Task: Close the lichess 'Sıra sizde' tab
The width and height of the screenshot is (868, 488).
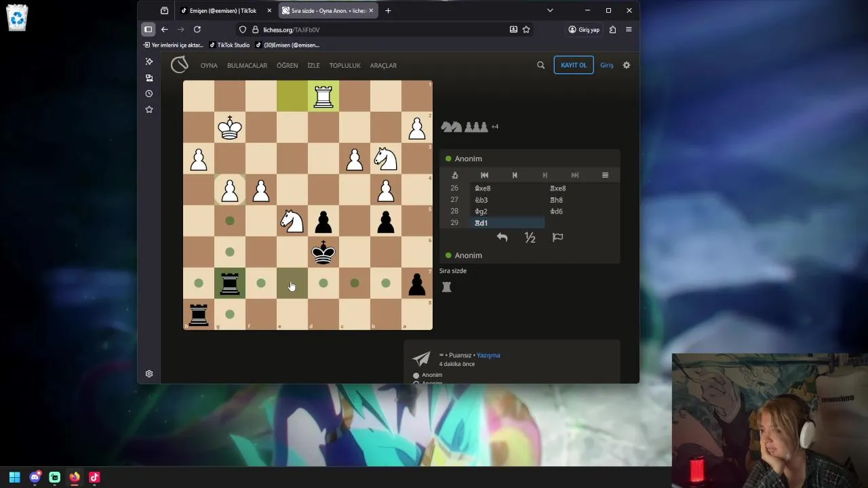Action: 372,11
